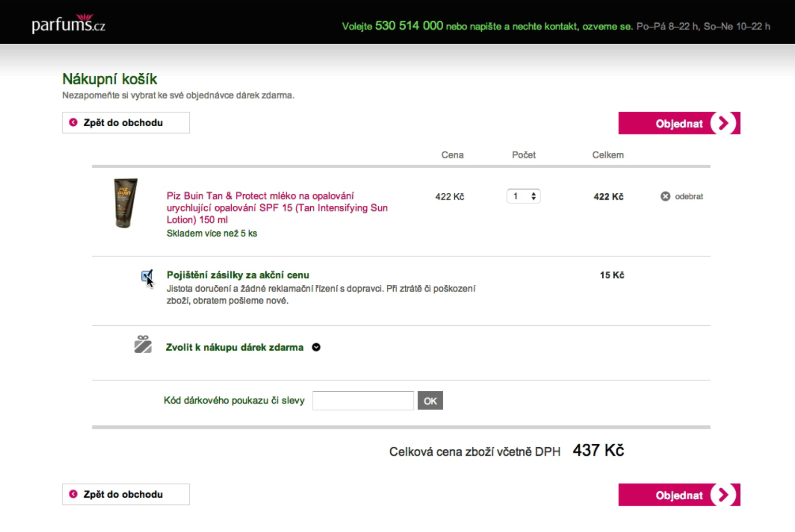The height and width of the screenshot is (532, 795).
Task: Click the arrow expander next to dárek zdarma
Action: point(316,347)
